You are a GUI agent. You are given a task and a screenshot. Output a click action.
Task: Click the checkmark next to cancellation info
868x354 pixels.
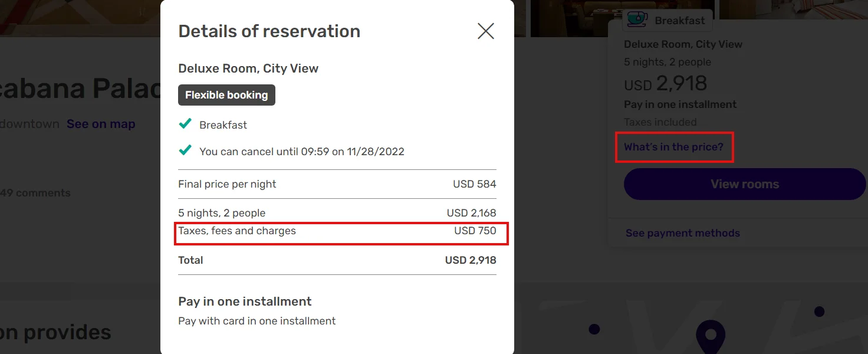click(185, 150)
